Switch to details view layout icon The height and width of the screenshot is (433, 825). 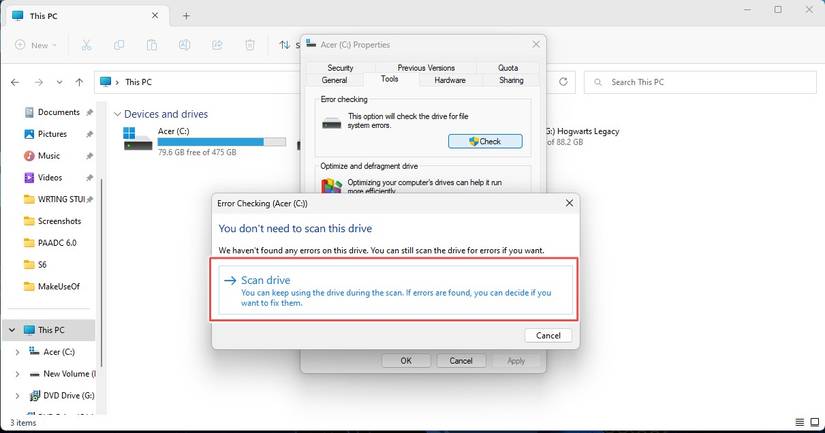tap(799, 422)
